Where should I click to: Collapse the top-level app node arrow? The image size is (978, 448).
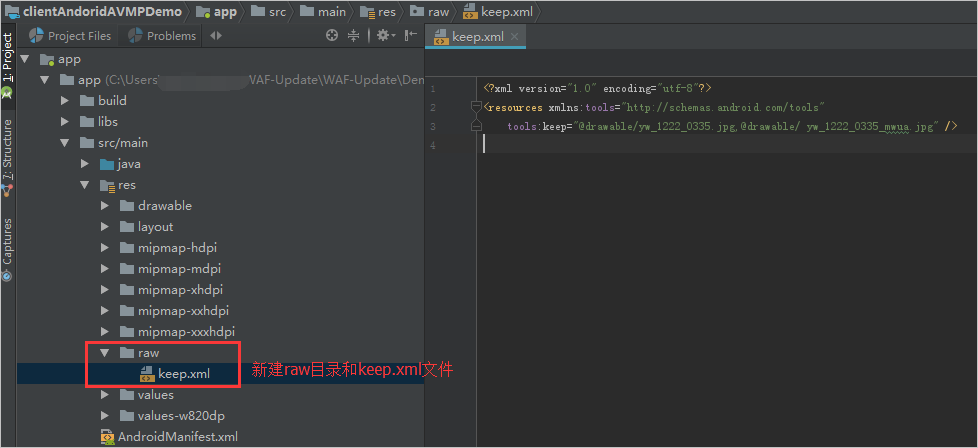pos(24,59)
